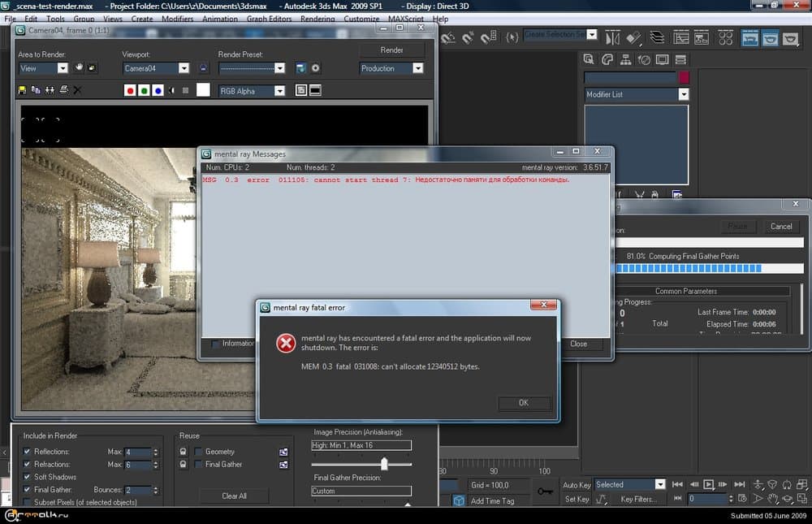Click OK in the fatal error dialog
The image size is (812, 524).
pos(524,403)
